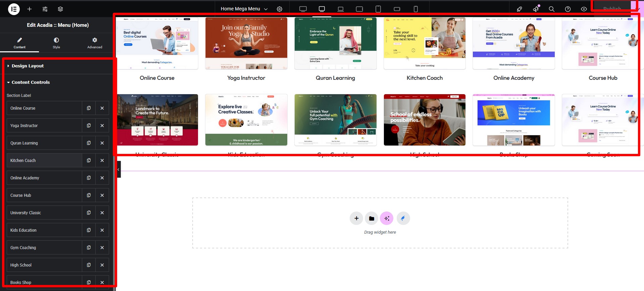Remove the Yoga Instructor item
This screenshot has height=291, width=644.
[102, 126]
